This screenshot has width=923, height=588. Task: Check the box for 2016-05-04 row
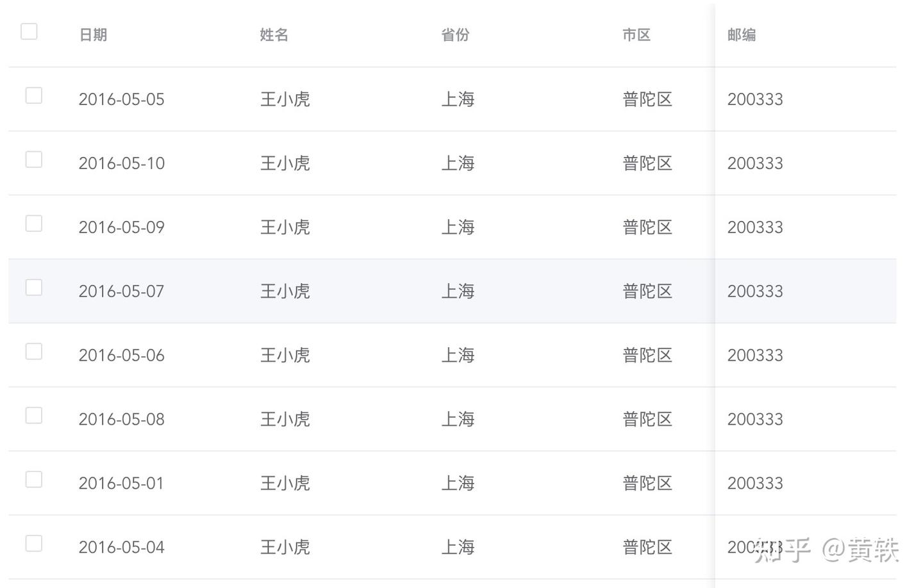pos(33,544)
